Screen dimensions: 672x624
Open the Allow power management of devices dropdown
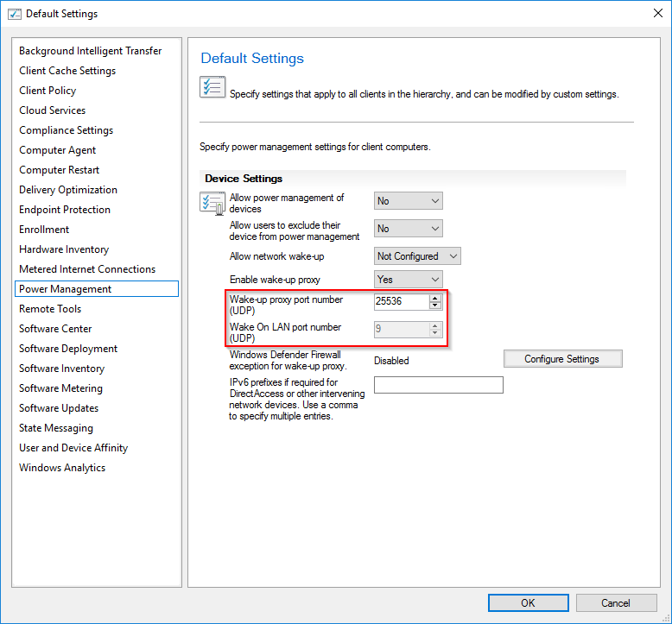pyautogui.click(x=409, y=201)
